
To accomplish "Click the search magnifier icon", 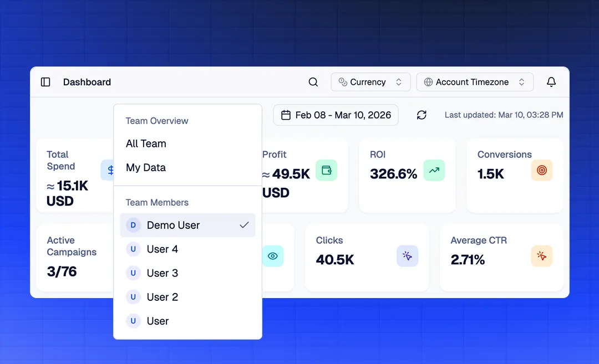I will click(x=313, y=82).
